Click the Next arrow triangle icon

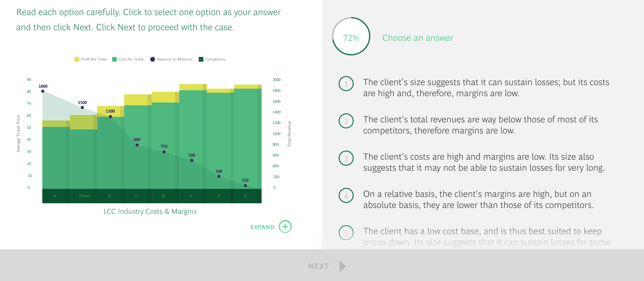[342, 266]
